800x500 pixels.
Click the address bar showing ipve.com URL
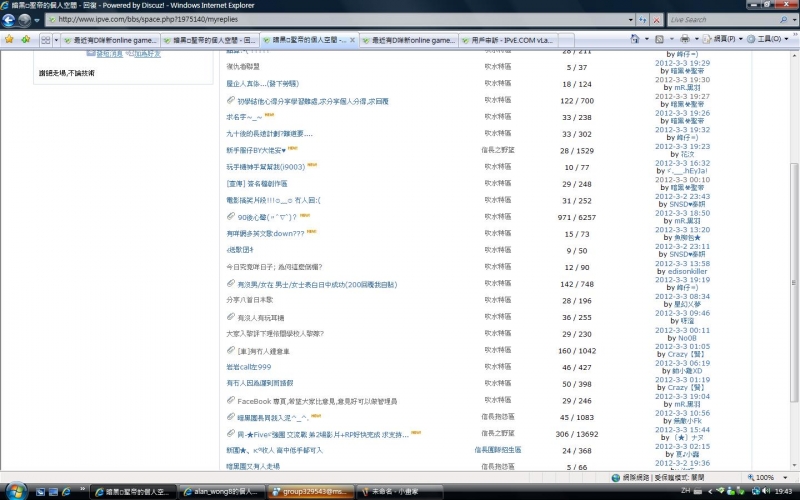[337, 19]
